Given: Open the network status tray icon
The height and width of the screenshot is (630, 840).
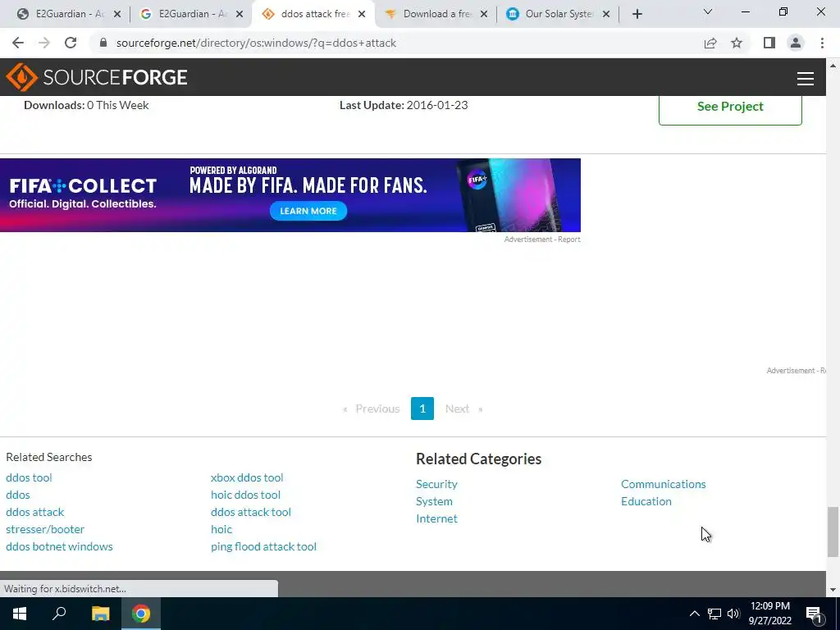Looking at the screenshot, I should pyautogui.click(x=714, y=614).
